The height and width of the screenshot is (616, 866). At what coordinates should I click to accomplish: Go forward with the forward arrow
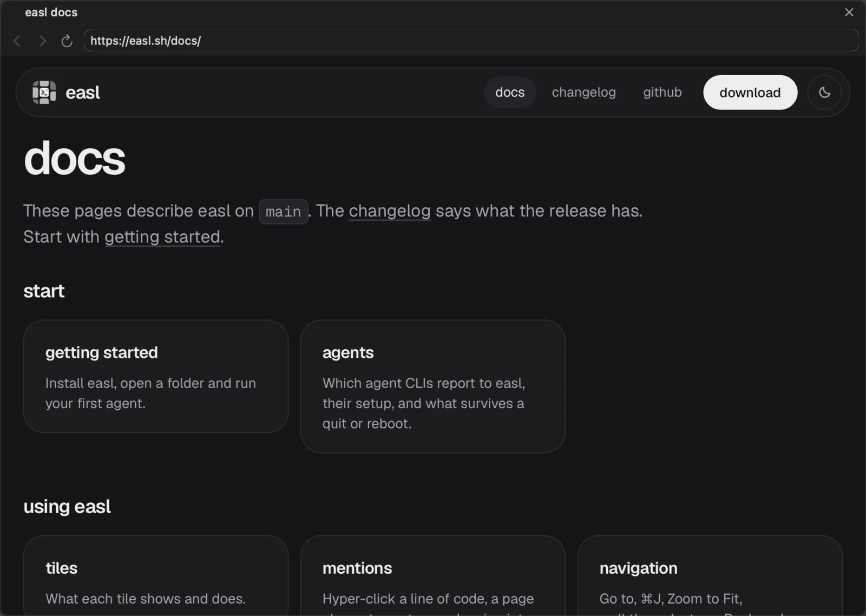point(42,41)
